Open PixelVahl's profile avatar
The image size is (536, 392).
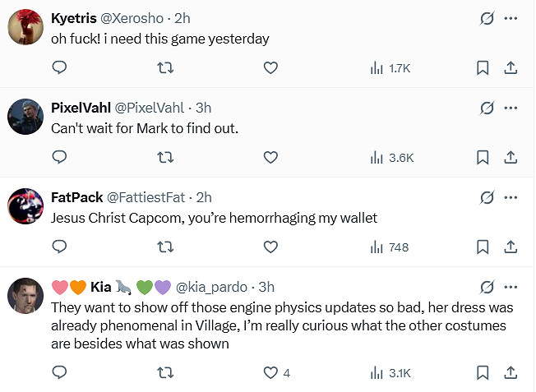point(25,116)
